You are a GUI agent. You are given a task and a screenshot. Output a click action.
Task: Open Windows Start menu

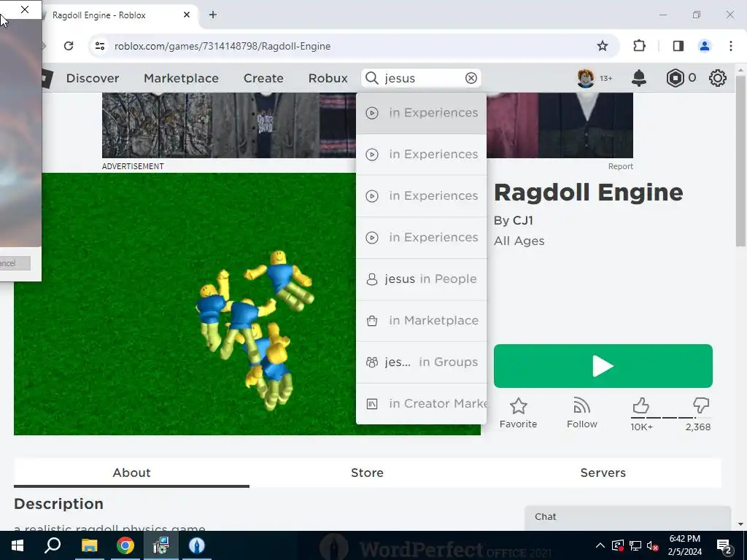coord(18,545)
